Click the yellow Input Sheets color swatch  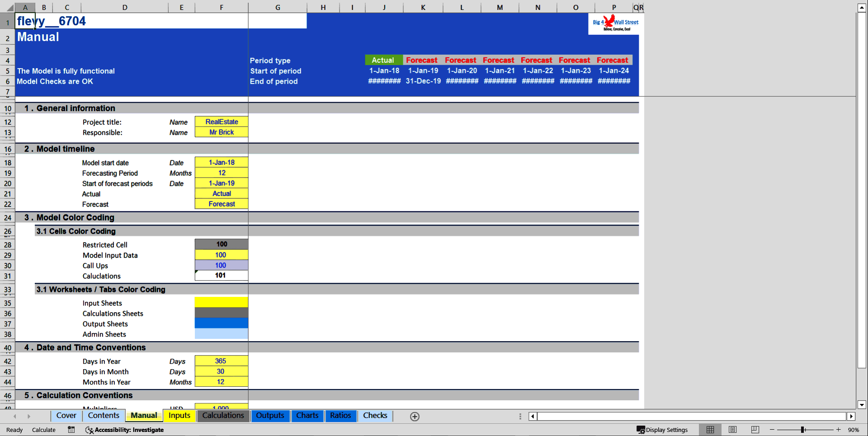[221, 302]
